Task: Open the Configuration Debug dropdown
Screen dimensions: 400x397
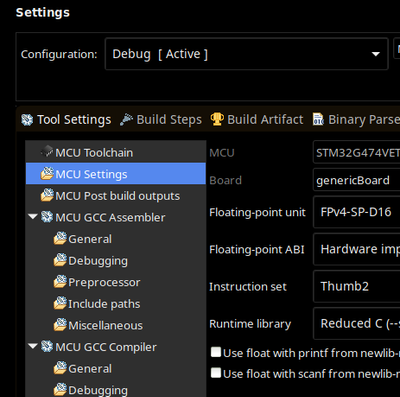Action: click(247, 54)
